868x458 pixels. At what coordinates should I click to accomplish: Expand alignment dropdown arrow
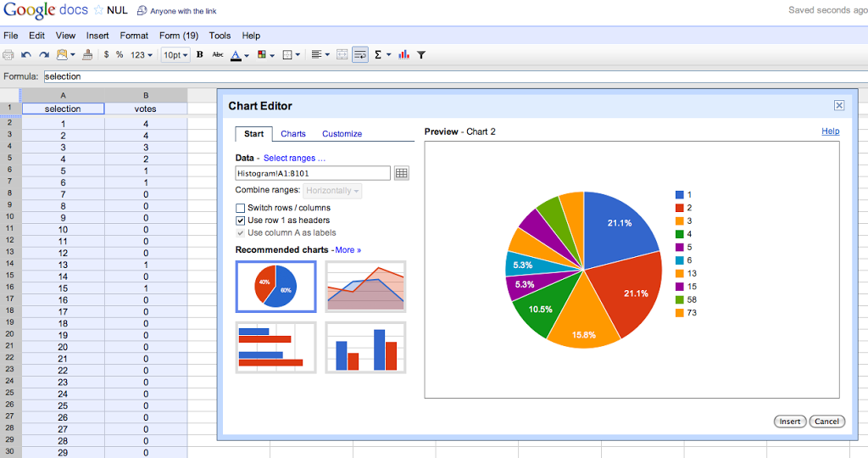pyautogui.click(x=327, y=55)
